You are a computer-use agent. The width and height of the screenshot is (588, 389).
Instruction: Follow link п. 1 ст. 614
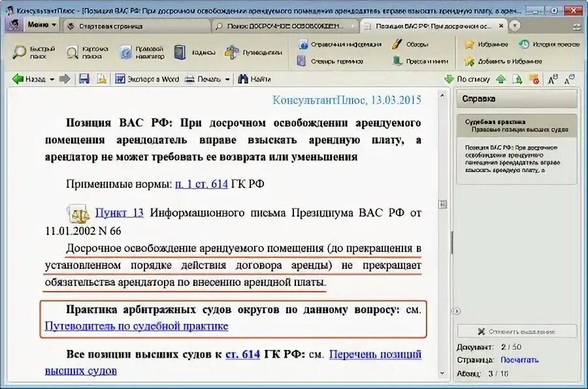[201, 184]
